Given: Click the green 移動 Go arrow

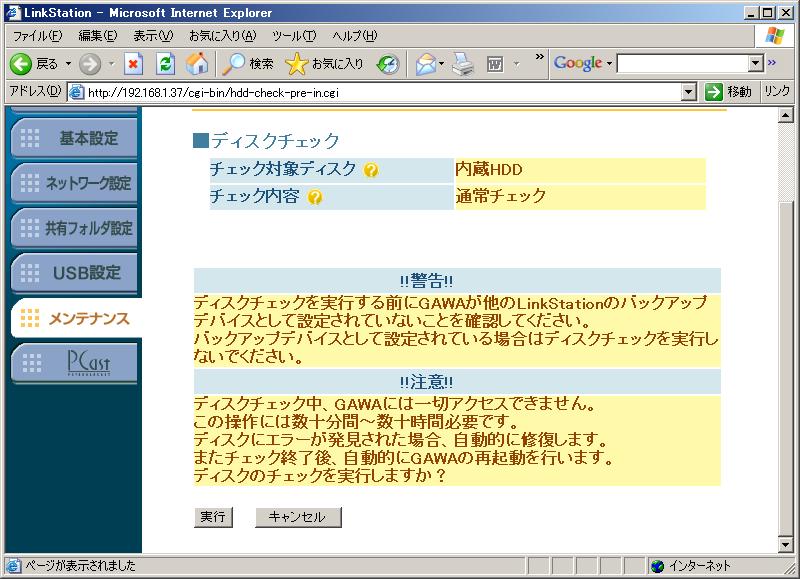Looking at the screenshot, I should pos(714,92).
